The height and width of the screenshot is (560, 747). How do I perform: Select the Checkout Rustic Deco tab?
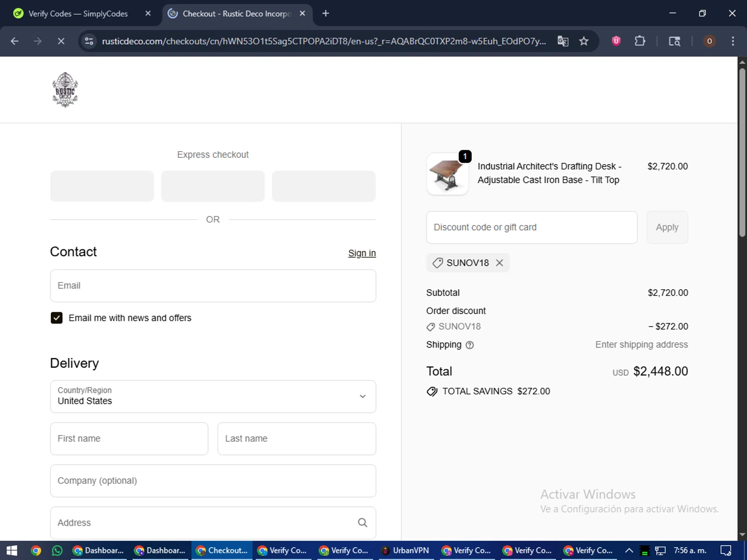click(x=237, y=13)
